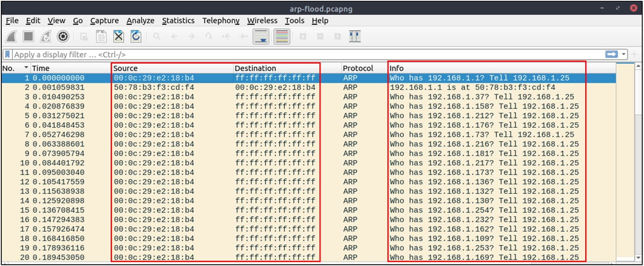Click the close capture file icon
Screen dimensions: 644x266
[119, 37]
